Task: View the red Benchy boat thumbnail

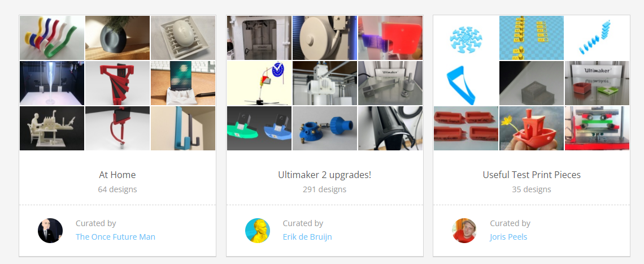Action: [532, 128]
